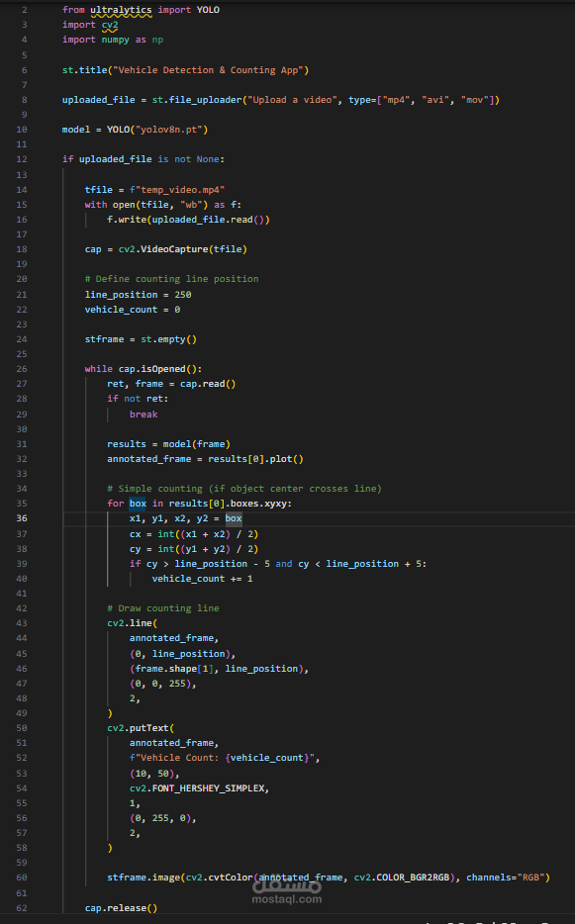
Task: Click the "# Define counting line position" comment
Action: 171,279
